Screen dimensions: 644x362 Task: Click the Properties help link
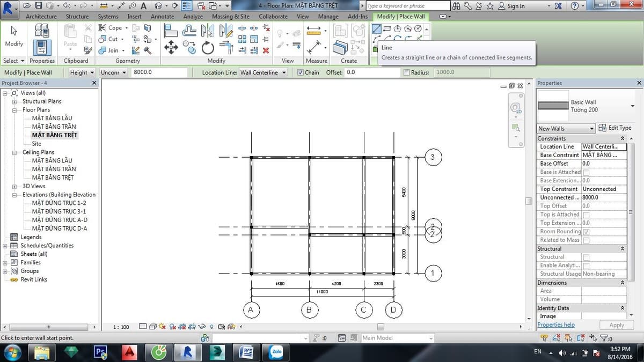556,324
